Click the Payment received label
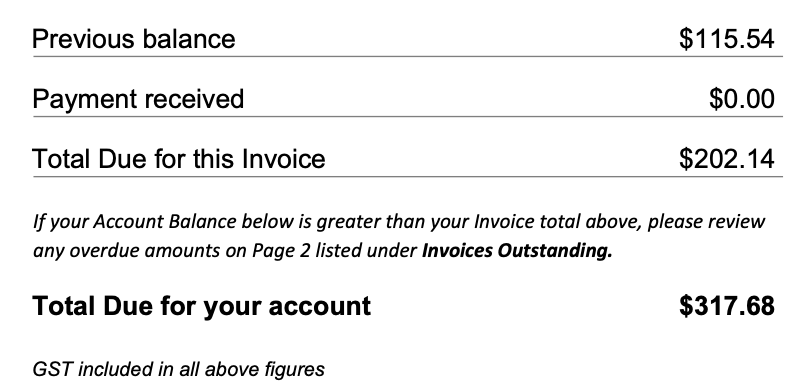Screen dimensions: 796x390 pos(138,99)
